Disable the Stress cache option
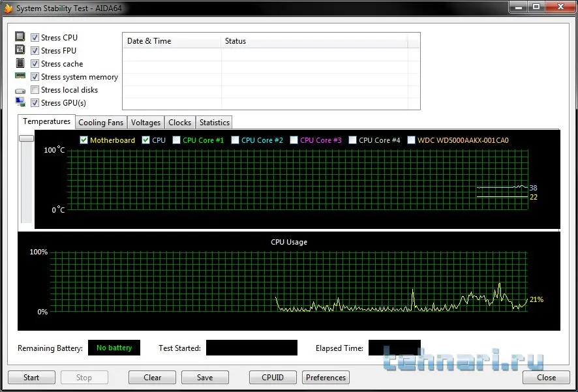 [35, 64]
